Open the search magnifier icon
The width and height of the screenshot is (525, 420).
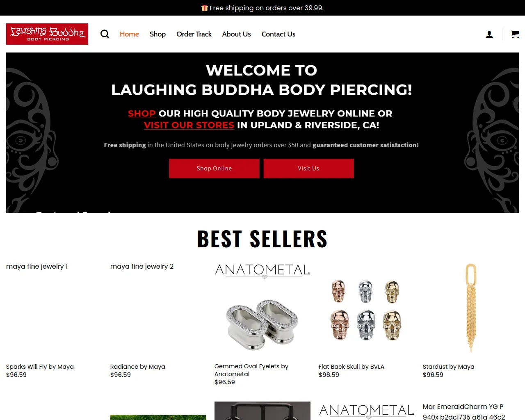105,34
